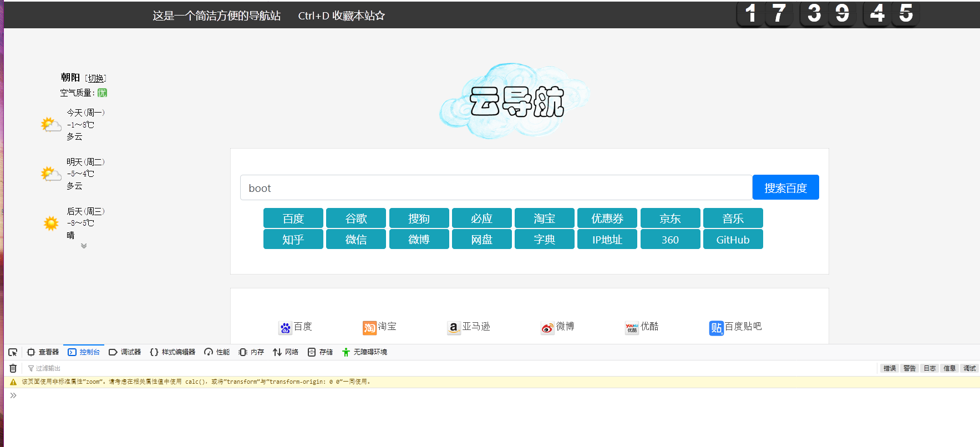Click the Baidu paw site icon
Viewport: 980px width, 447px height.
pos(285,328)
